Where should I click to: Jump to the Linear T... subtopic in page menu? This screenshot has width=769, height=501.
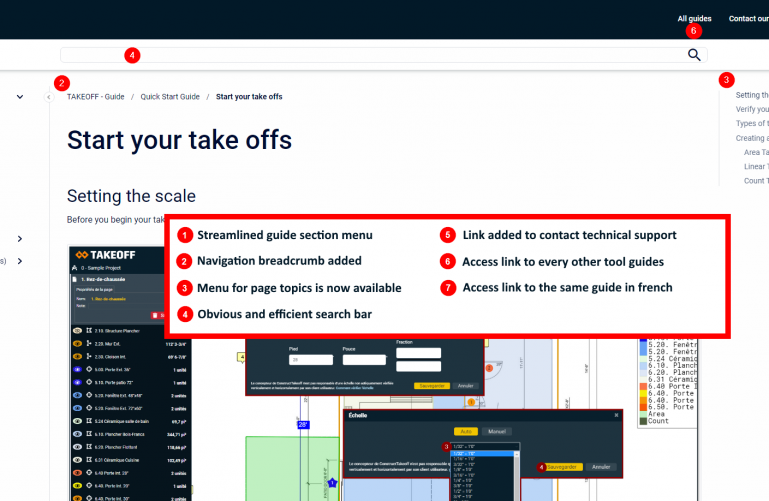pyautogui.click(x=756, y=167)
